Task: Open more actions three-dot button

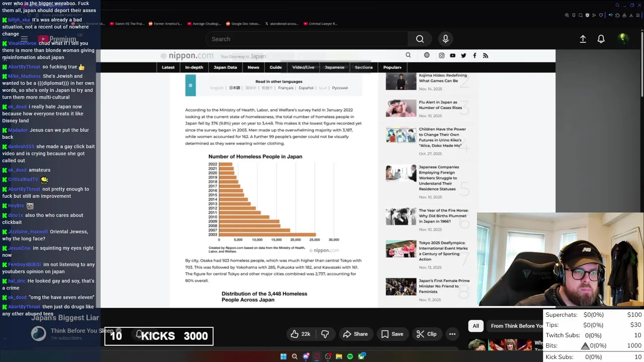Action: (452, 334)
